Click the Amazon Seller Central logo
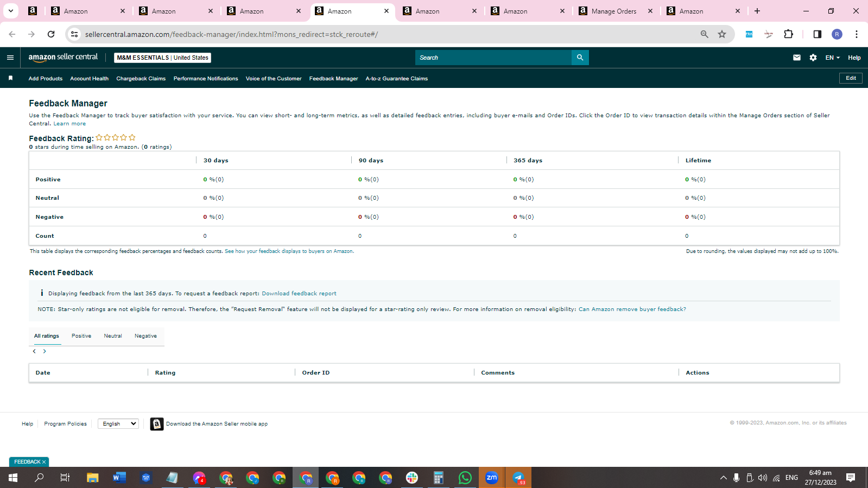868x488 pixels. point(63,57)
